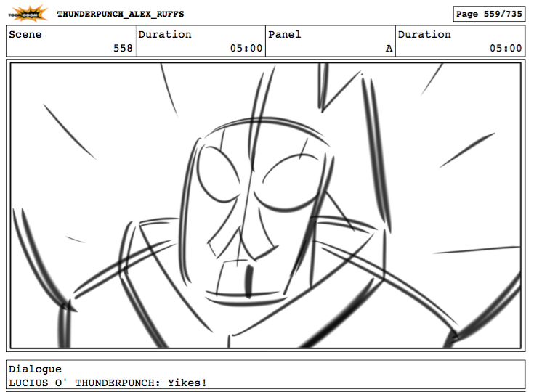Select the LUCIUS O' THUNDERPUNCH: Yikes! dialogue line
Image resolution: width=534 pixels, height=392 pixels.
[x=108, y=383]
